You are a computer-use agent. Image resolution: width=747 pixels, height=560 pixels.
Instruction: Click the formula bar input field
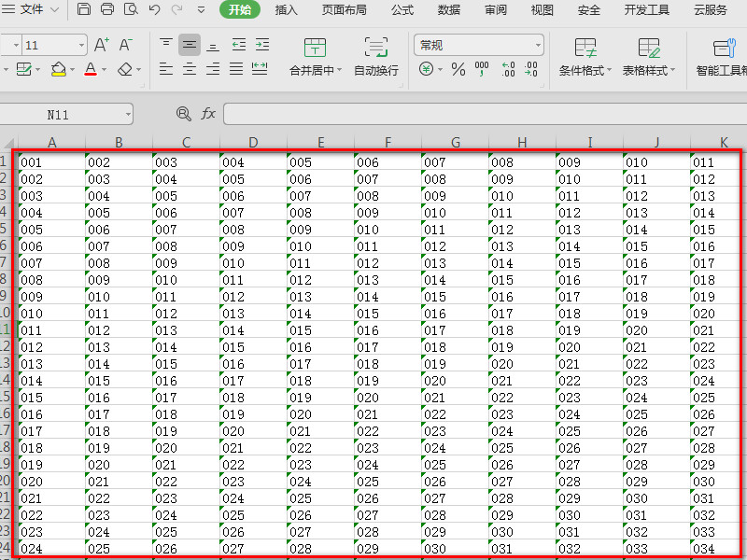click(485, 114)
